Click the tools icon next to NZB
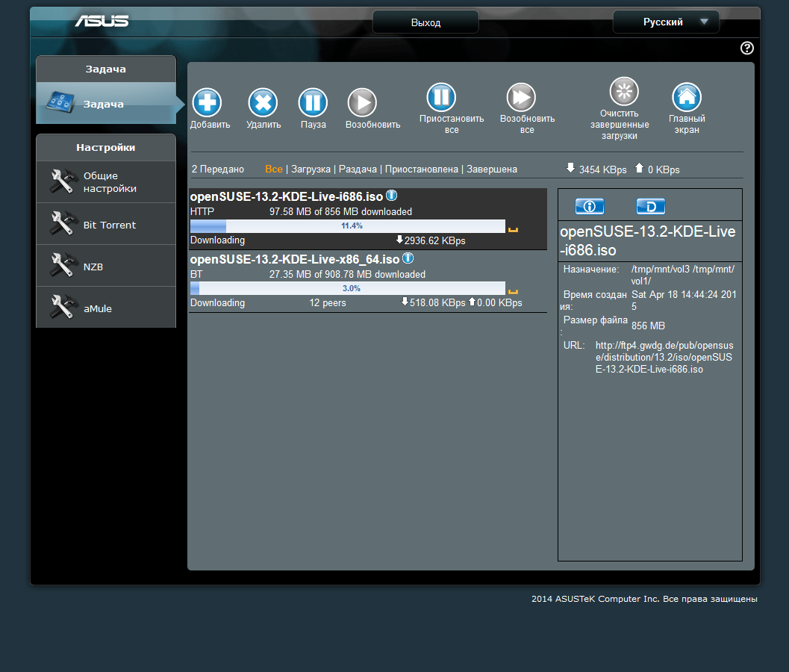 tap(63, 265)
